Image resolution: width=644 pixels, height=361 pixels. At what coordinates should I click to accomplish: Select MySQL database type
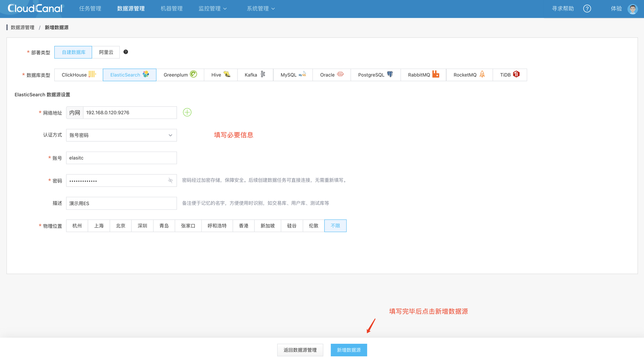(x=293, y=75)
